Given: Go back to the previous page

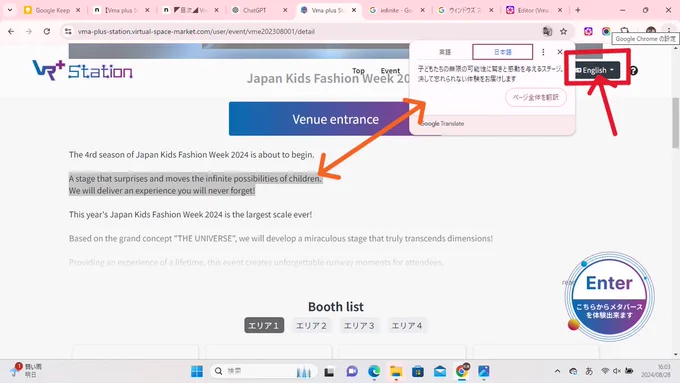Looking at the screenshot, I should point(11,31).
